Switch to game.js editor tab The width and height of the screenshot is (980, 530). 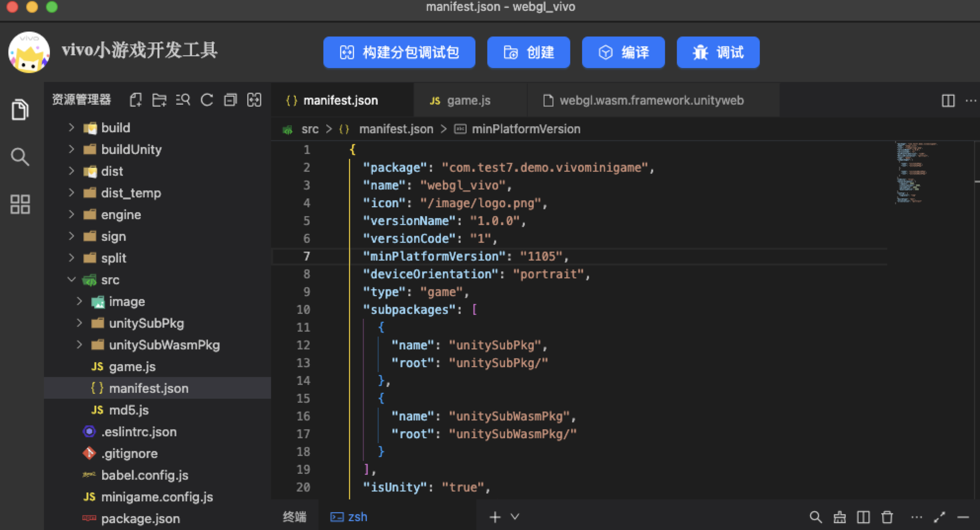pos(470,100)
